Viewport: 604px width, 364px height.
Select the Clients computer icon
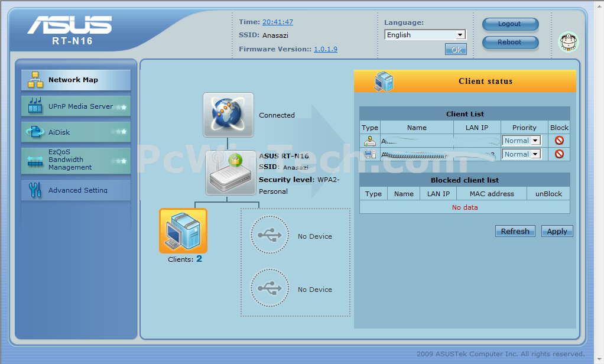pos(183,230)
